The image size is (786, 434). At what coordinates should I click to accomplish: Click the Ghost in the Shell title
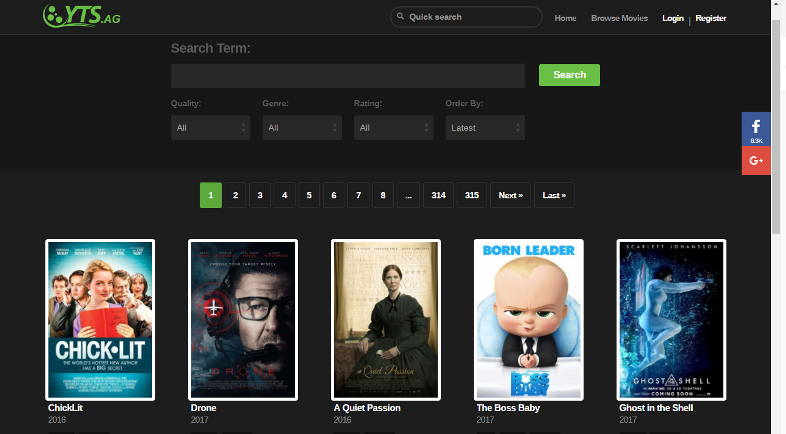click(656, 408)
